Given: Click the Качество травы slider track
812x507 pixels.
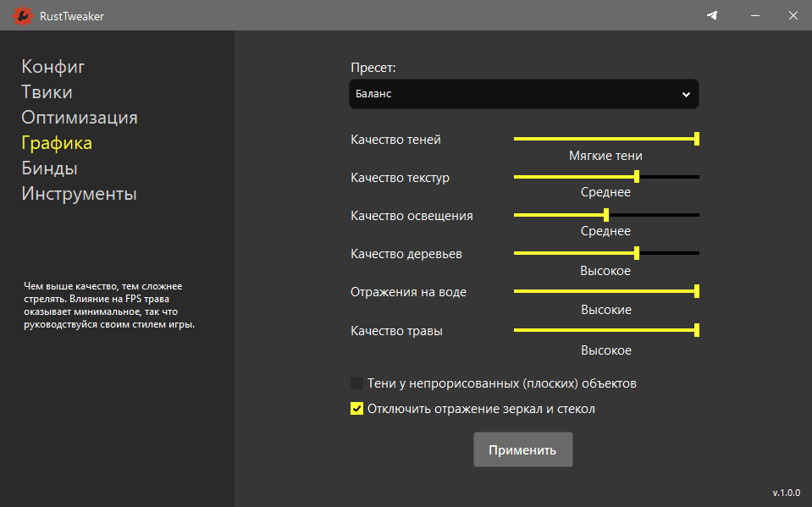Looking at the screenshot, I should (x=605, y=330).
